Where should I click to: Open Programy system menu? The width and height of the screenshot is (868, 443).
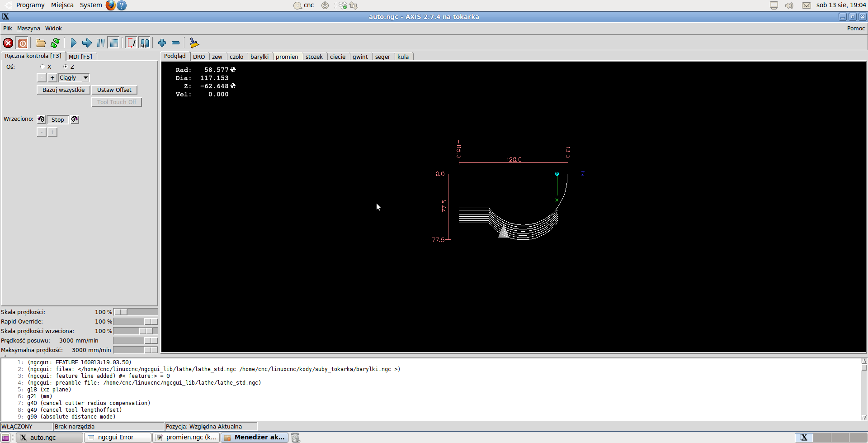[30, 5]
